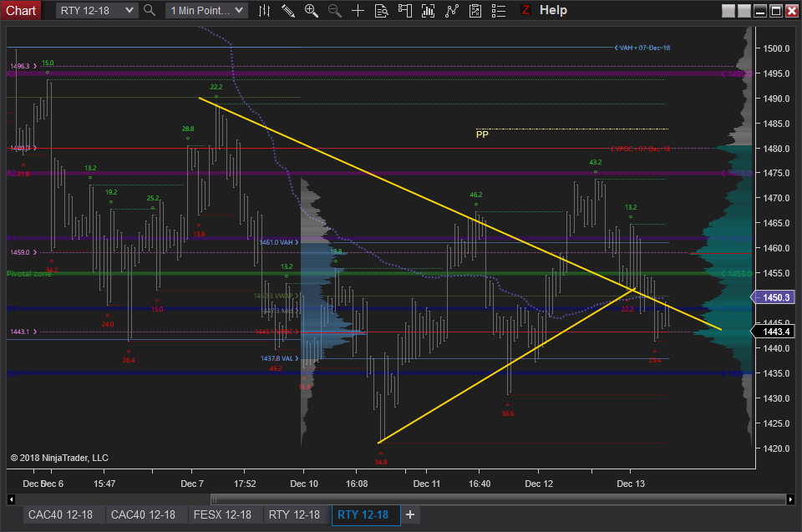This screenshot has width=802, height=532.
Task: Click the VAH 07-Dec-18 line label
Action: coord(642,48)
